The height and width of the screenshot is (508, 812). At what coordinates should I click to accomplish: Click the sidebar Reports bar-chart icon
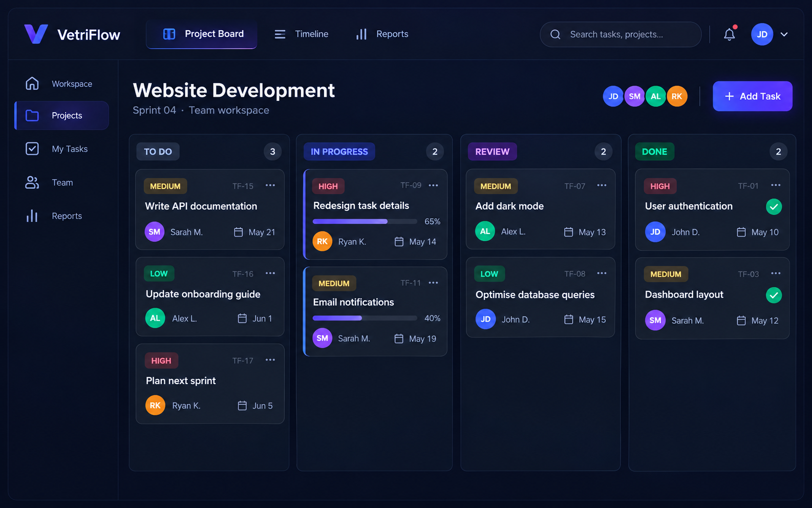coord(32,216)
